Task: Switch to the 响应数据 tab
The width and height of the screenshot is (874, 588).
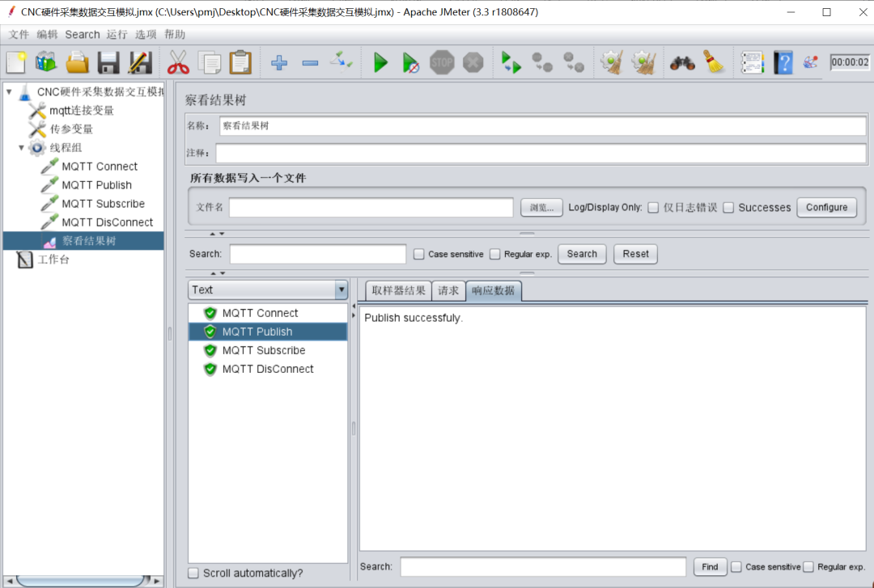Action: [x=494, y=290]
